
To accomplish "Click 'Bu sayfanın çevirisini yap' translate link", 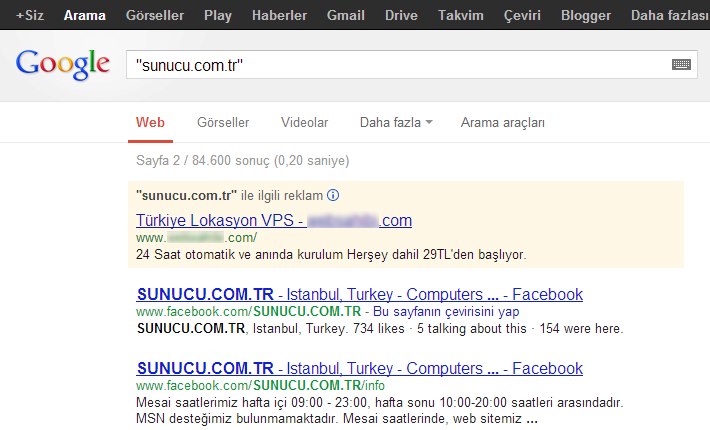I will point(446,311).
